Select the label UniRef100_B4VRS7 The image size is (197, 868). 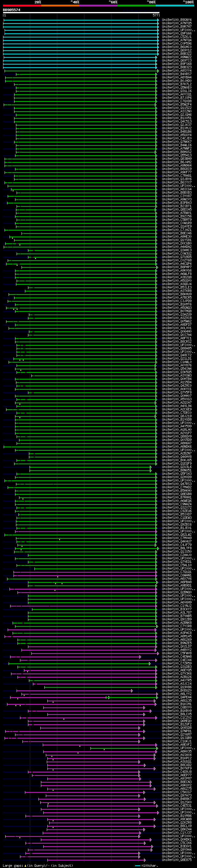click(x=176, y=74)
